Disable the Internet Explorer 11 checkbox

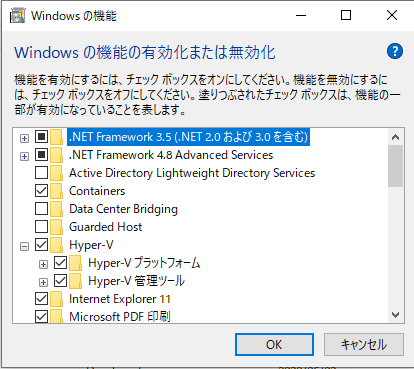pos(41,299)
